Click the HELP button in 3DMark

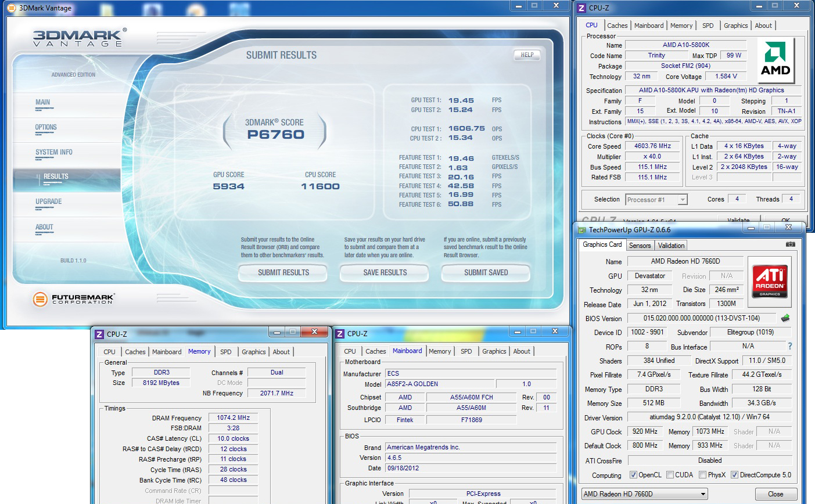coord(527,55)
